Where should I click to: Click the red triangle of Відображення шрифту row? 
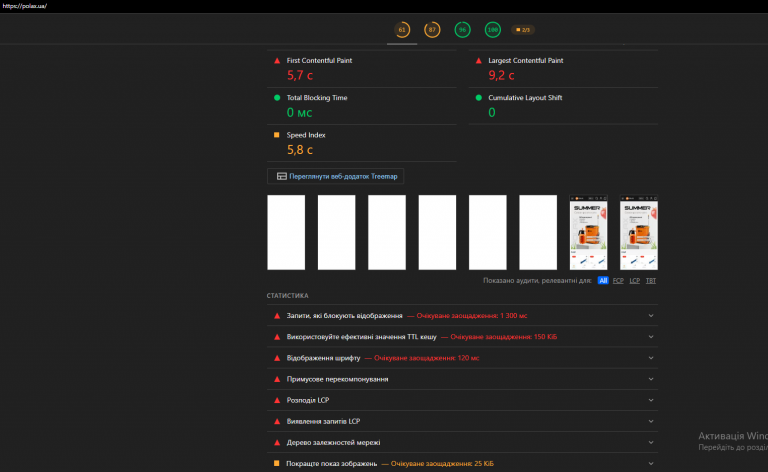coord(277,358)
